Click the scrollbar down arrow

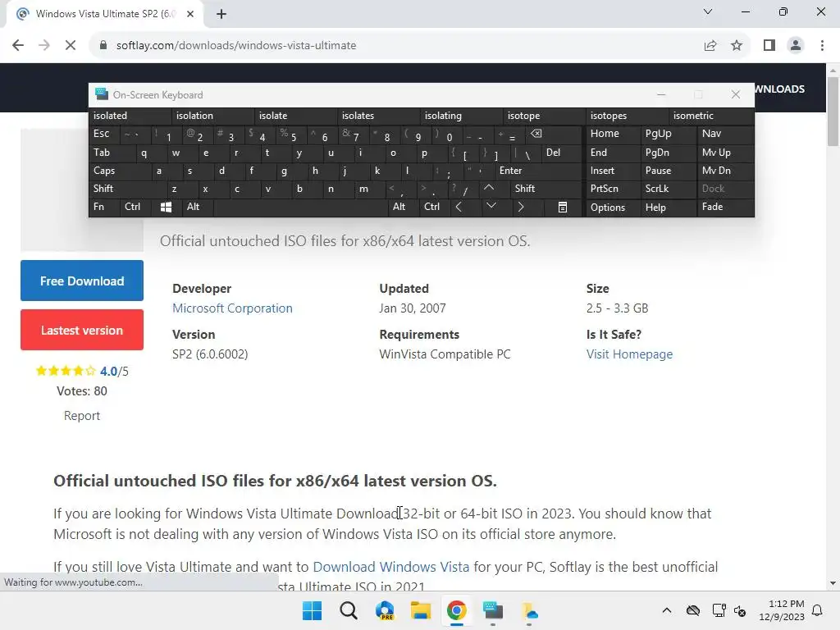pos(833,583)
